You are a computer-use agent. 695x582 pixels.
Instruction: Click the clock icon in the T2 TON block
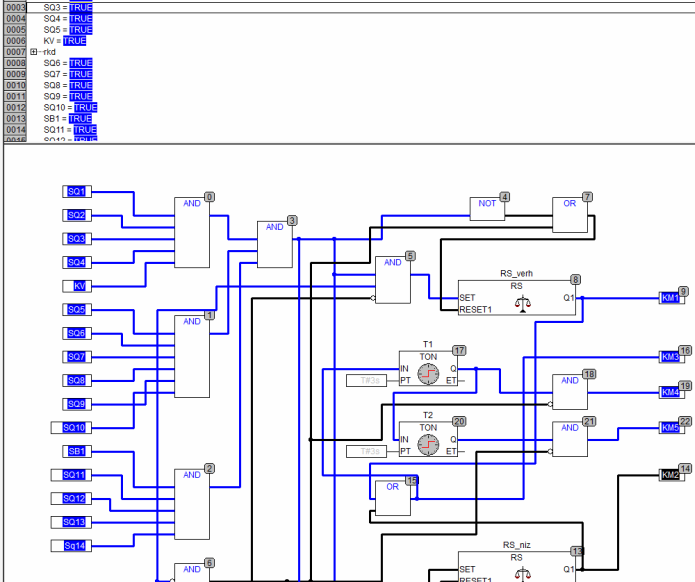(428, 445)
